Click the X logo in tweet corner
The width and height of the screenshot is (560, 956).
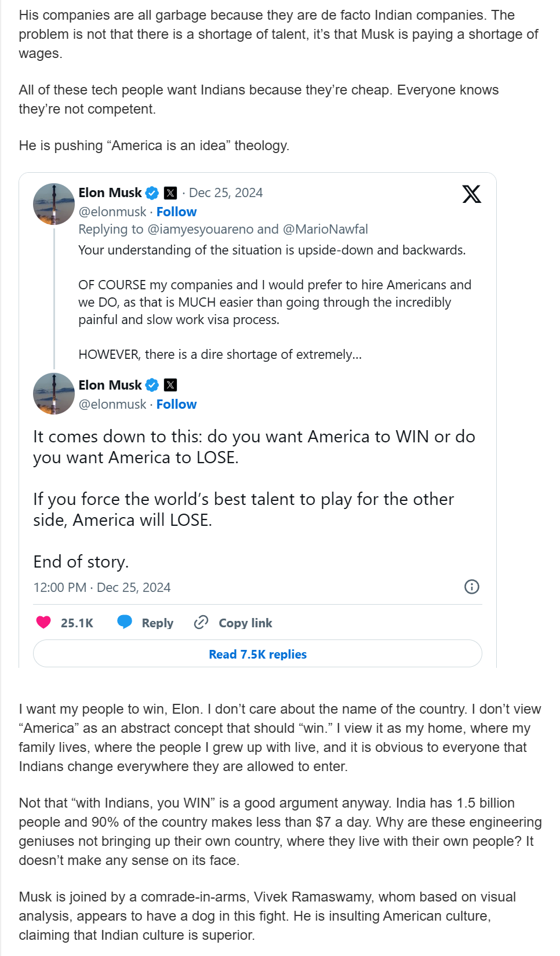click(471, 194)
